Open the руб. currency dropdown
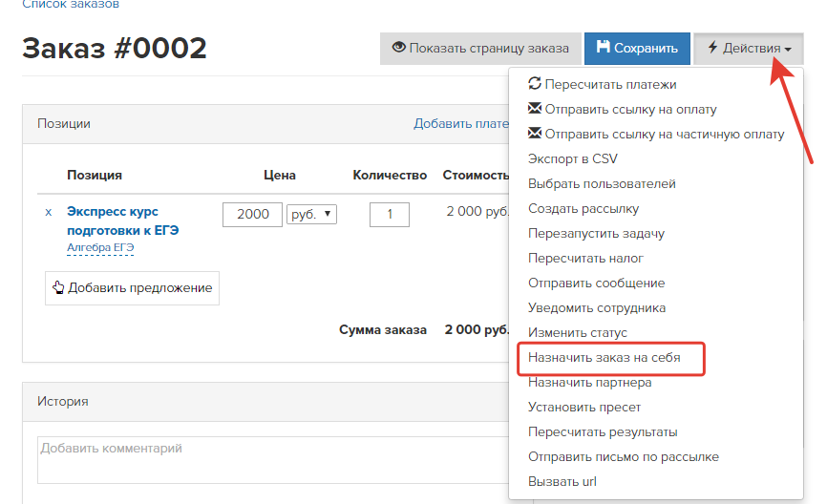This screenshot has height=504, width=827. 311,214
